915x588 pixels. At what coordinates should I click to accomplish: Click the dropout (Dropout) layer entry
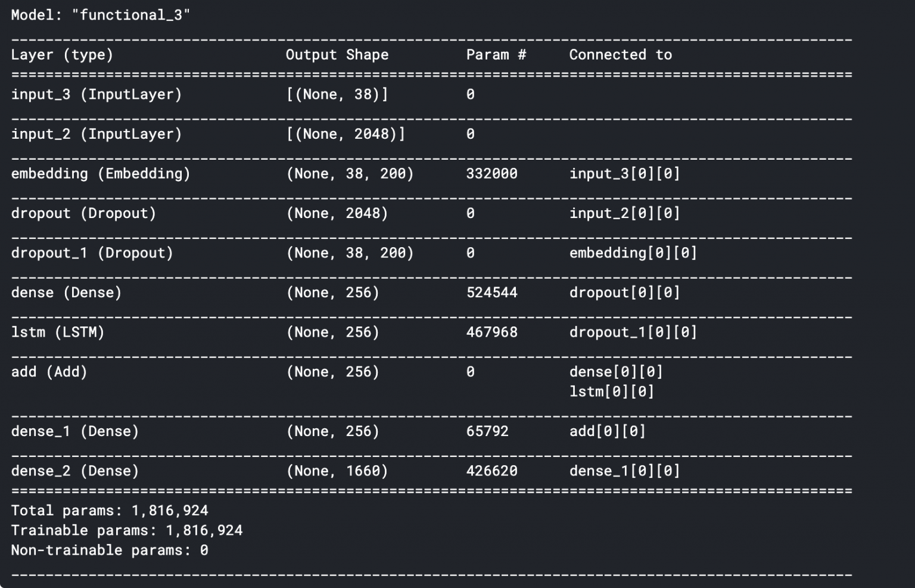tap(83, 213)
